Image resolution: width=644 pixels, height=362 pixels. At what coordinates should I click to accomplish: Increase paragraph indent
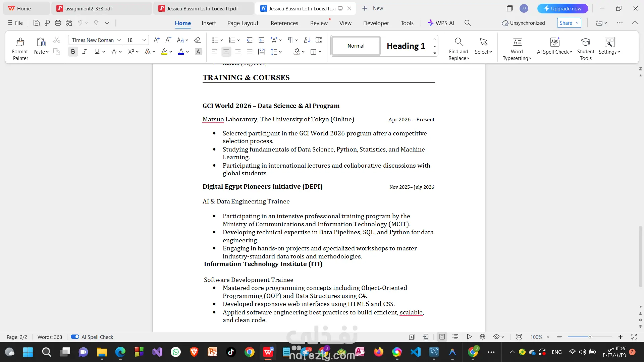261,40
